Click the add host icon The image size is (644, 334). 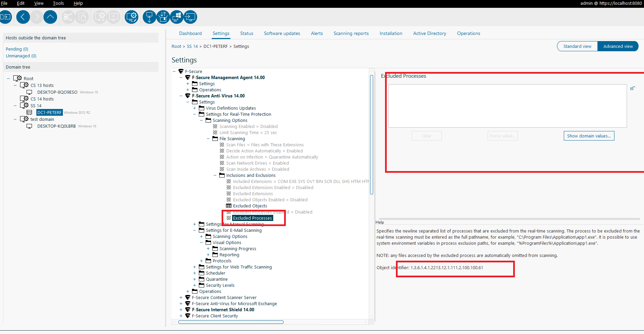(114, 17)
